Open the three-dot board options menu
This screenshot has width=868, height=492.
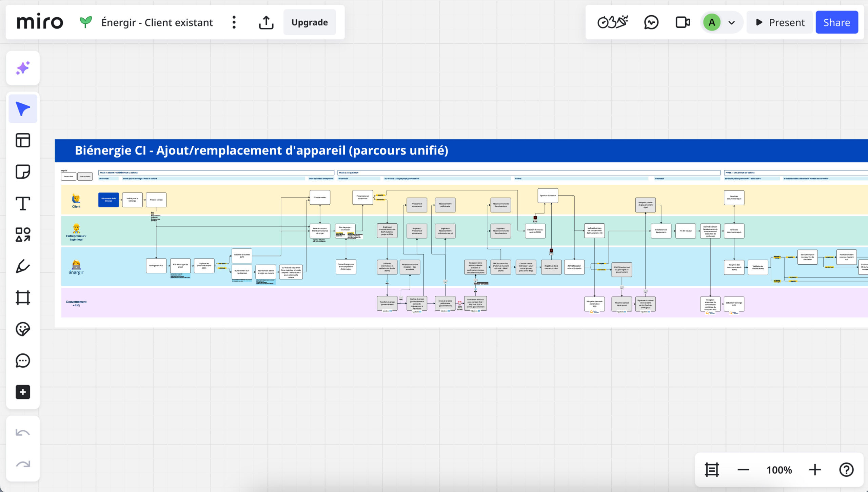(234, 22)
